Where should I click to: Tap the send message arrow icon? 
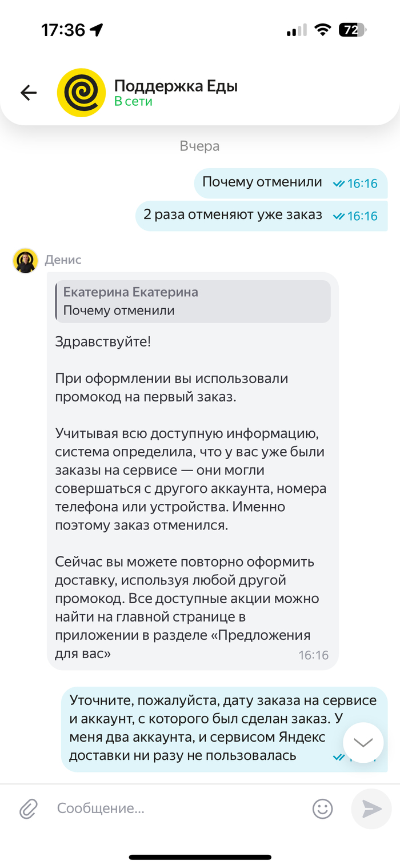[371, 808]
